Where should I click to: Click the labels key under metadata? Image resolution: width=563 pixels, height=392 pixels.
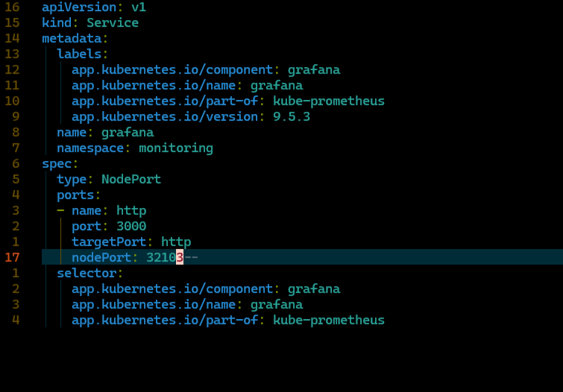79,54
